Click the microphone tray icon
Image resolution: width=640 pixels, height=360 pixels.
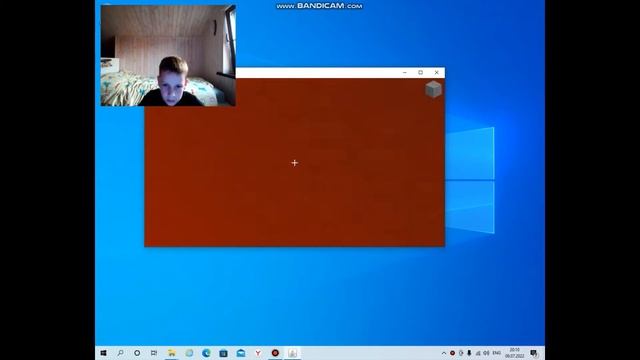coord(469,353)
